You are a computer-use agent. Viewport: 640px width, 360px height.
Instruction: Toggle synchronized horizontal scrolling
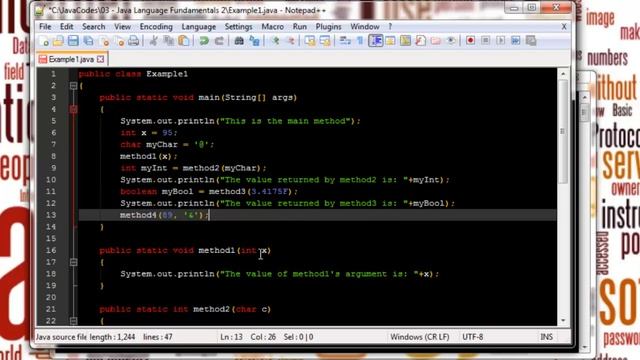click(x=325, y=41)
